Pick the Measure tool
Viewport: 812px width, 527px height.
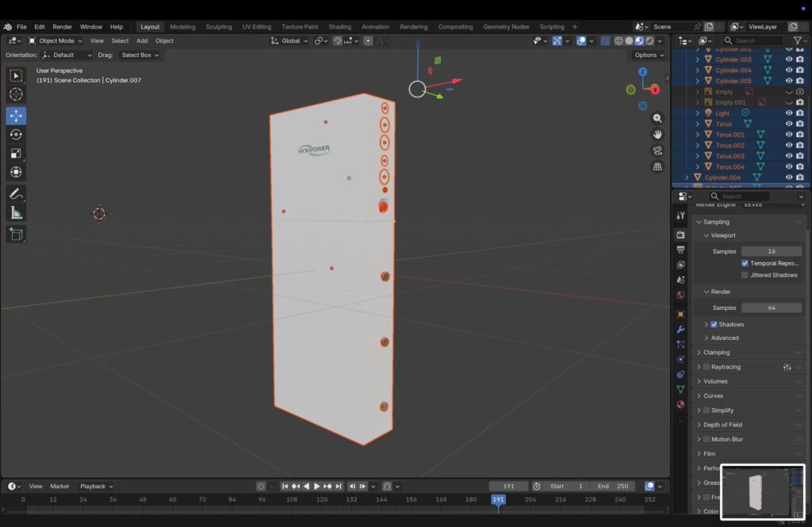pos(16,212)
